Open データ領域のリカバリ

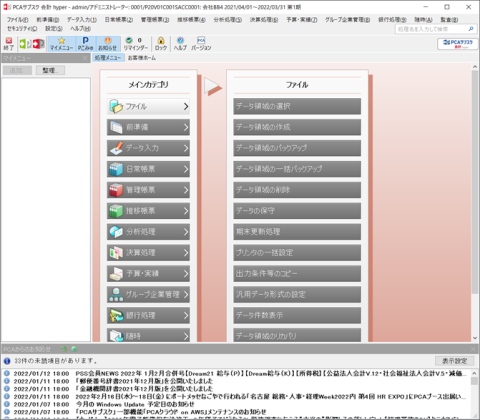[297, 335]
